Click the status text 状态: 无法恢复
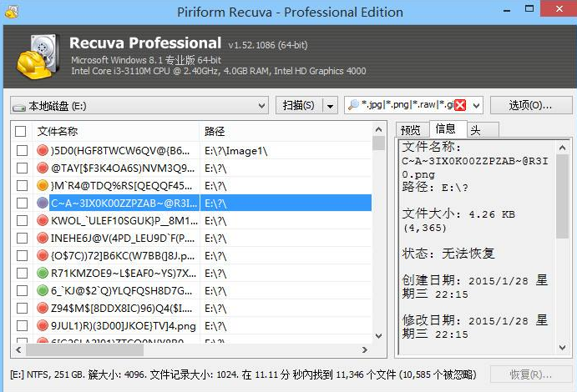 [x=448, y=254]
